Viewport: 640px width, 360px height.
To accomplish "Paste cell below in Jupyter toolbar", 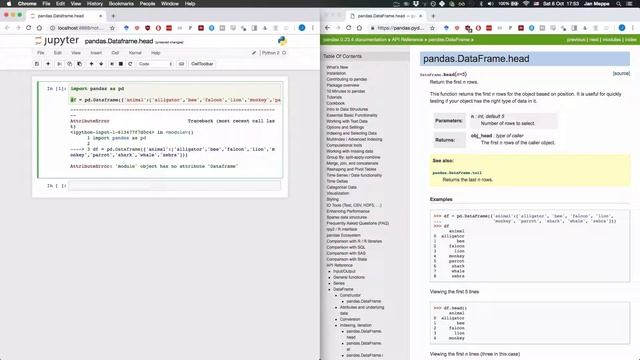I will pyautogui.click(x=80, y=64).
